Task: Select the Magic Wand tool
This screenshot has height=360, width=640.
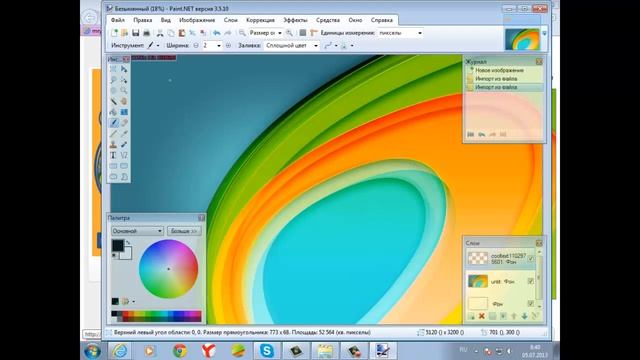Action: click(x=113, y=101)
